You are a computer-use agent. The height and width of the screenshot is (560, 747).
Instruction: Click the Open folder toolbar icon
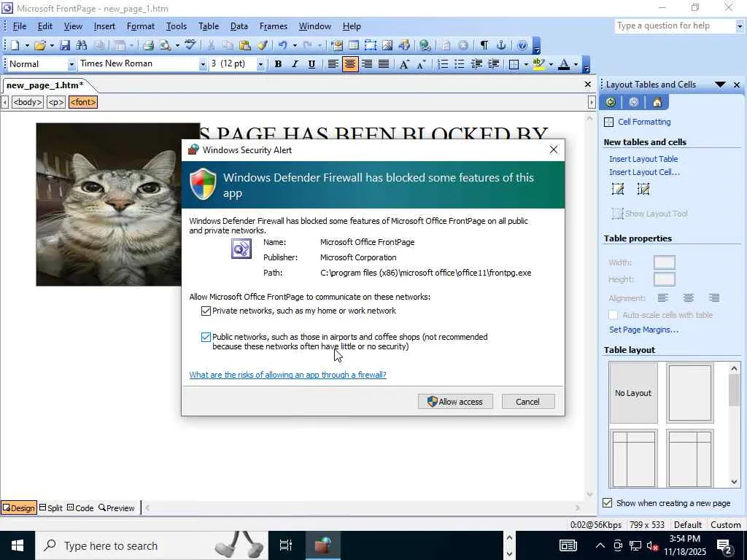[40, 45]
